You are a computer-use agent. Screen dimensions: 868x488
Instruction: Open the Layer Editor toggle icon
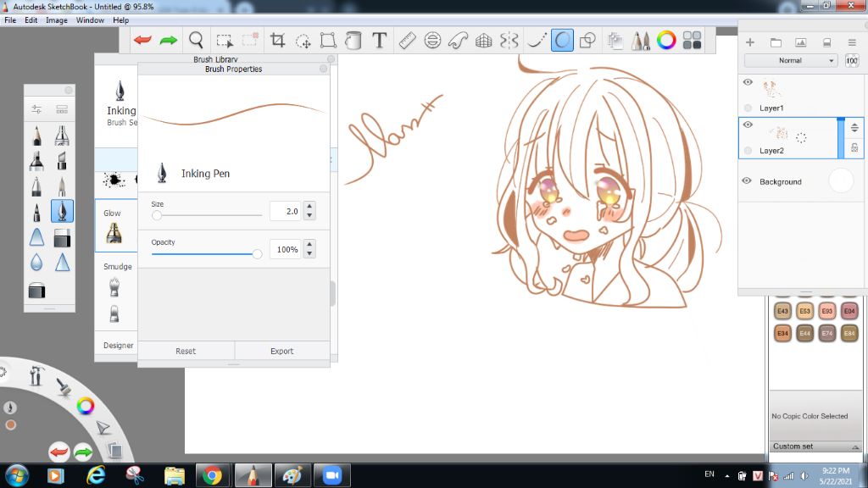tap(615, 40)
